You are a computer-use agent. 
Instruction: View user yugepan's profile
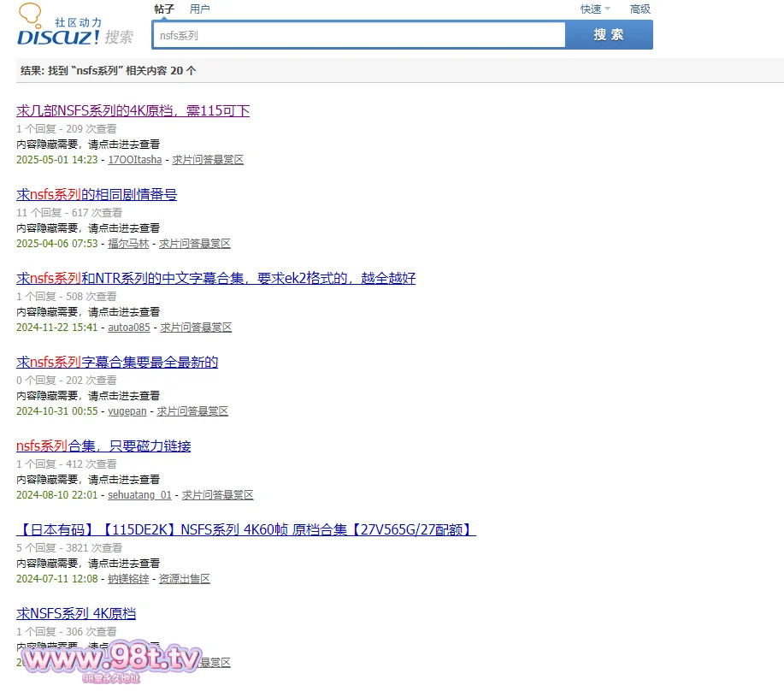[x=127, y=411]
